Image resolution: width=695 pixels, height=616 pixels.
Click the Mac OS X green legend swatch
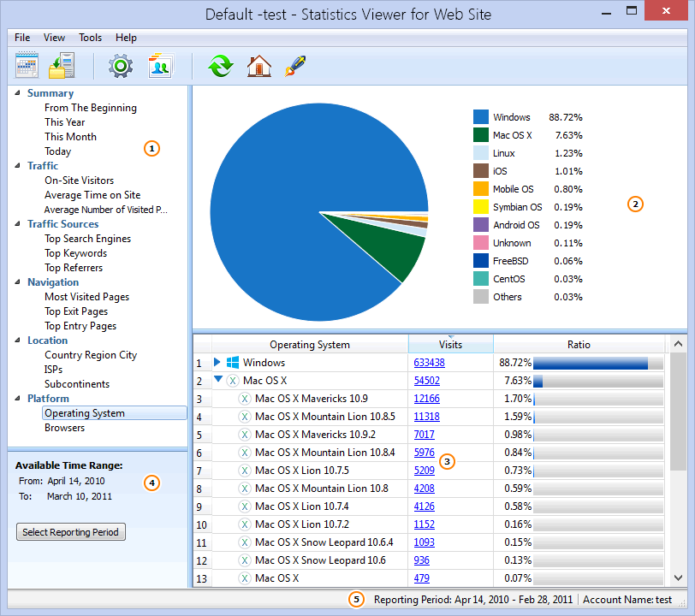tap(481, 135)
